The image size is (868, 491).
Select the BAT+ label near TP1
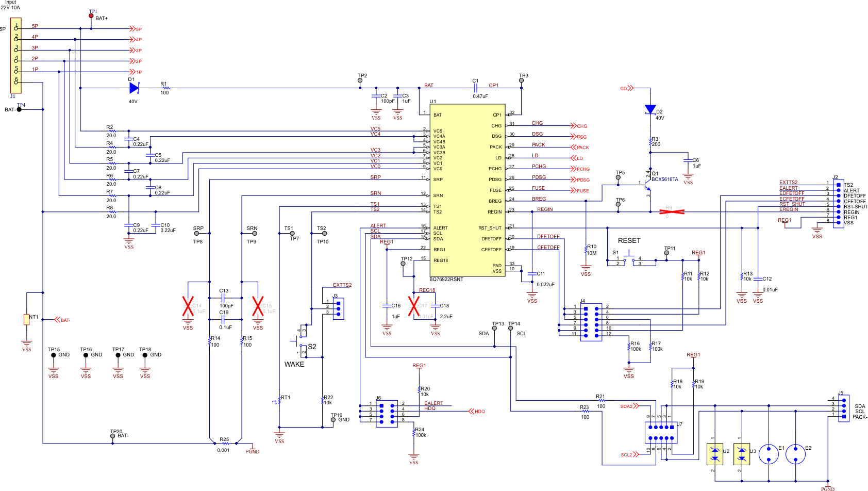tap(102, 18)
